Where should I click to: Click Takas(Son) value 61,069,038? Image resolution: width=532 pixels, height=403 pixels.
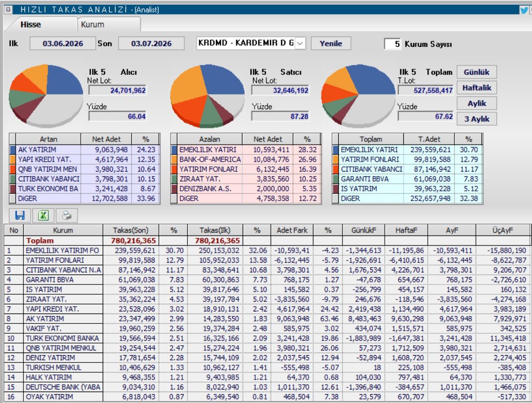pos(137,280)
